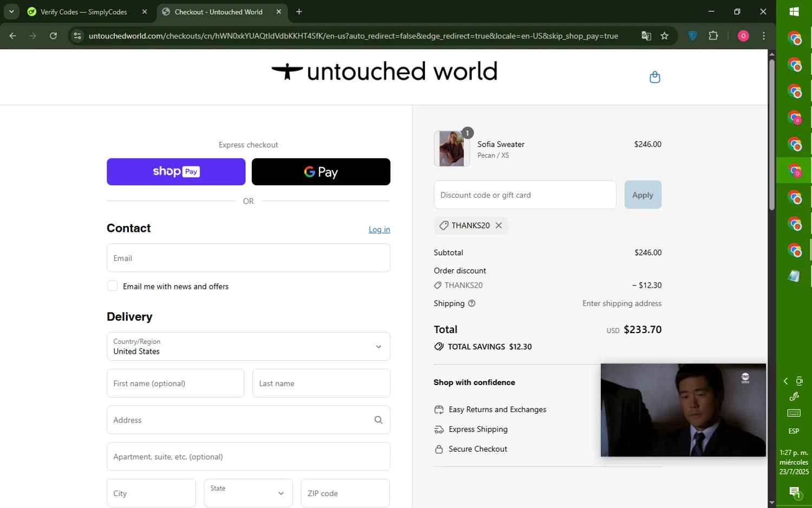Close the Verify Codes tab

145,11
